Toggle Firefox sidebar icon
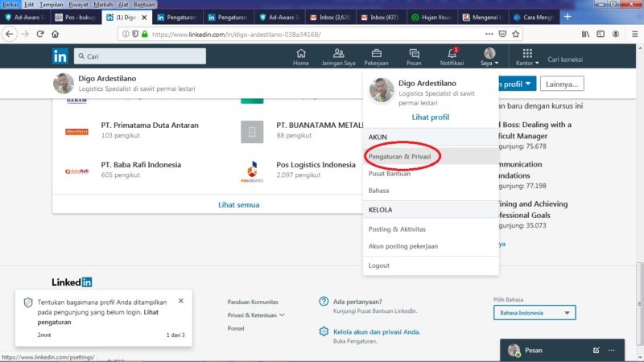This screenshot has width=644, height=362. [601, 34]
